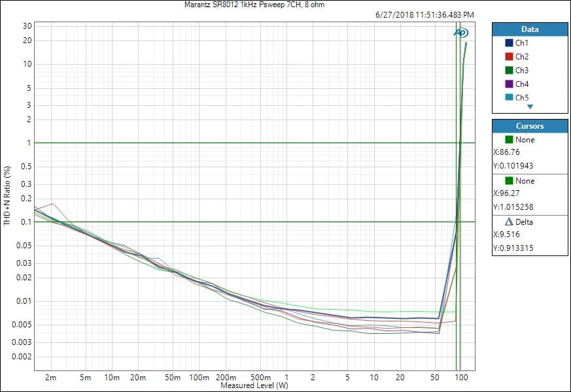
Task: Click the second cursor's green None swatch
Action: coord(510,180)
